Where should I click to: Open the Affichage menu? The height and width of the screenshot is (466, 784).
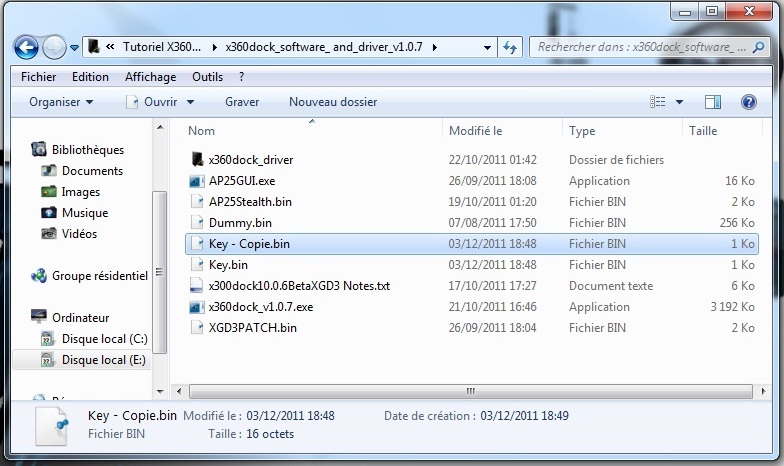(150, 76)
